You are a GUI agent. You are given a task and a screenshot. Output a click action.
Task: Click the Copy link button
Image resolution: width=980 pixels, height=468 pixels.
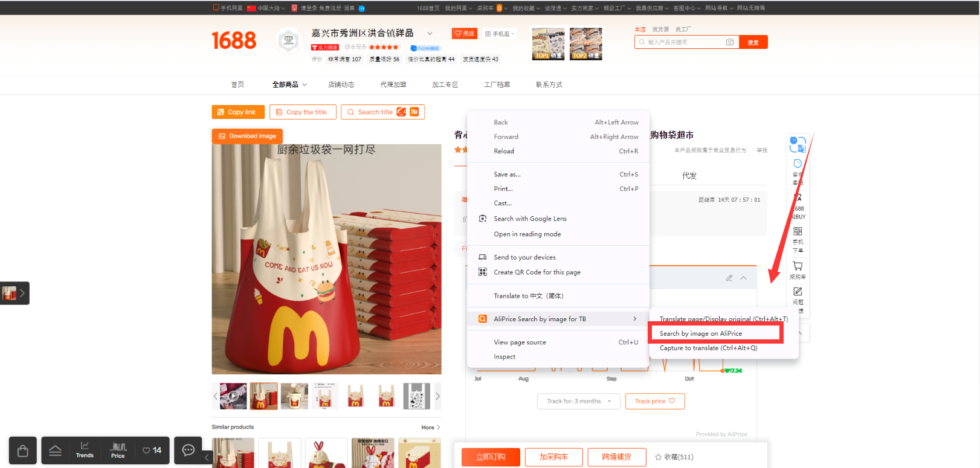[x=238, y=112]
